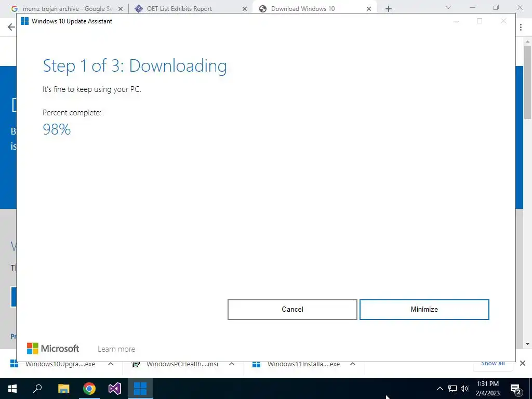Click scrollbar up arrow in Chrome page
Image resolution: width=532 pixels, height=399 pixels.
click(527, 42)
